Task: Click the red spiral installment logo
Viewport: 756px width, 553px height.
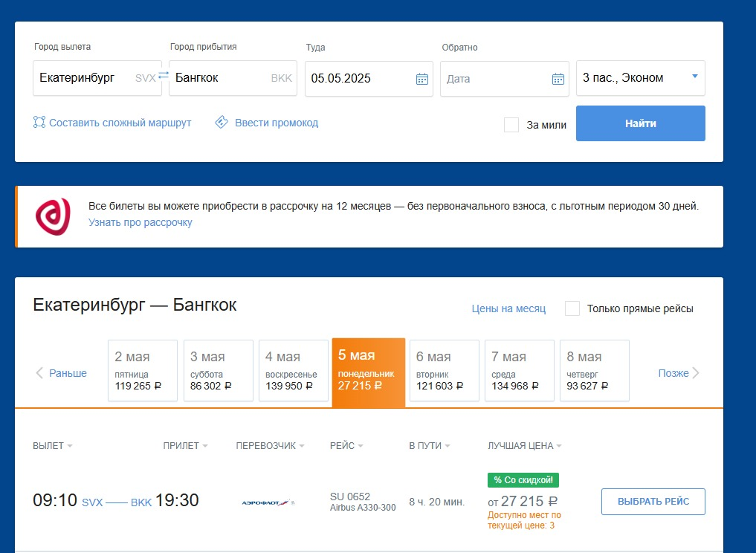Action: point(53,217)
